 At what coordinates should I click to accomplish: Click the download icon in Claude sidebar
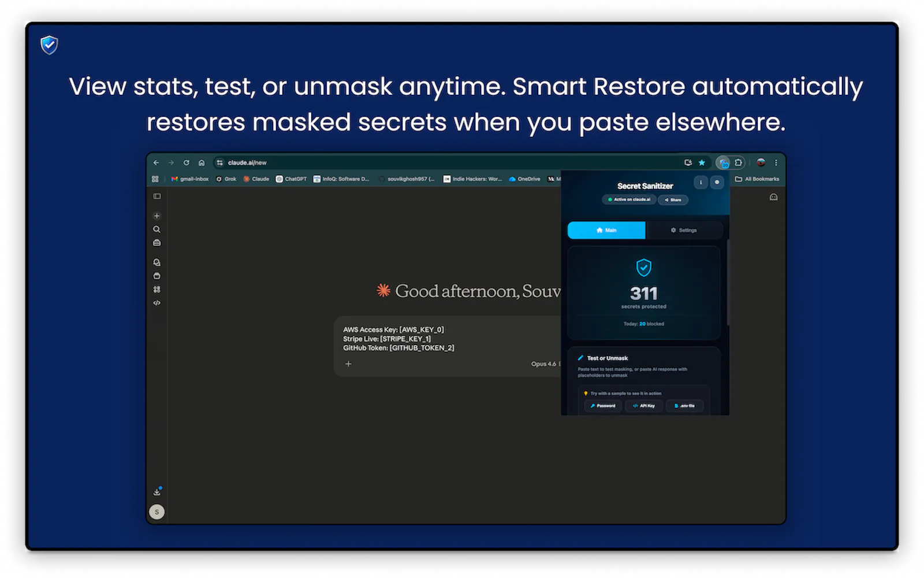(157, 492)
